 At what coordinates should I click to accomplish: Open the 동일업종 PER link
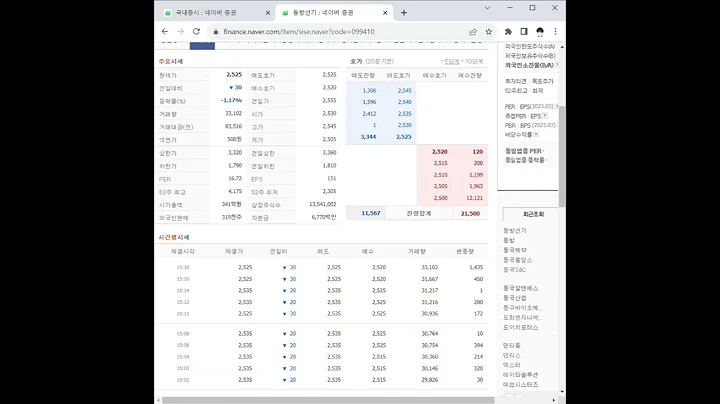tap(523, 151)
